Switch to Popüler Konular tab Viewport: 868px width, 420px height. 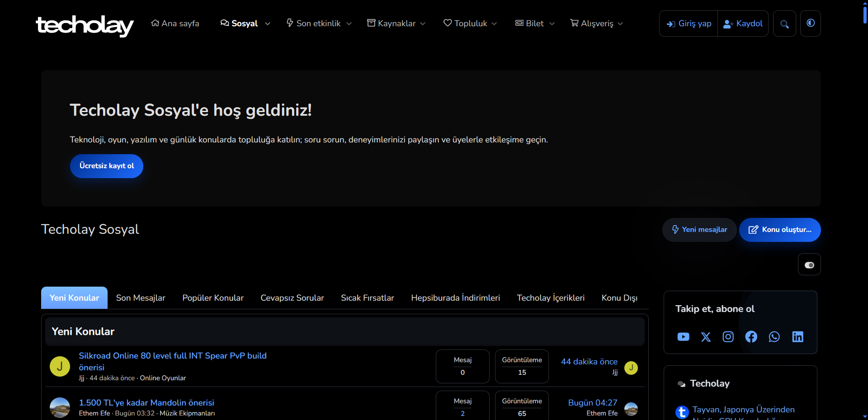213,298
